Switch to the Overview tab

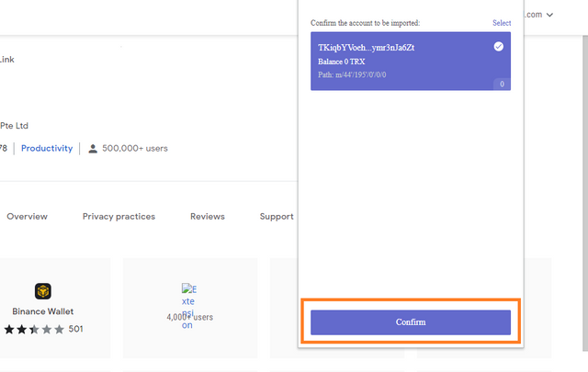27,217
